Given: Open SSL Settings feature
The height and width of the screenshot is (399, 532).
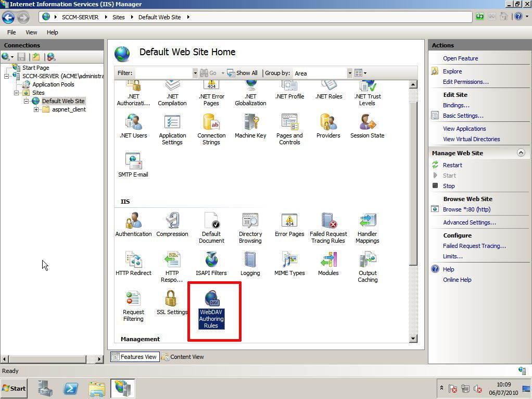Looking at the screenshot, I should click(x=172, y=303).
